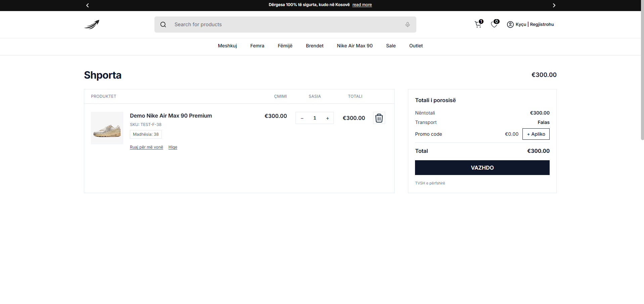The height and width of the screenshot is (304, 644).
Task: Decrease quantity with minus button
Action: 302,118
